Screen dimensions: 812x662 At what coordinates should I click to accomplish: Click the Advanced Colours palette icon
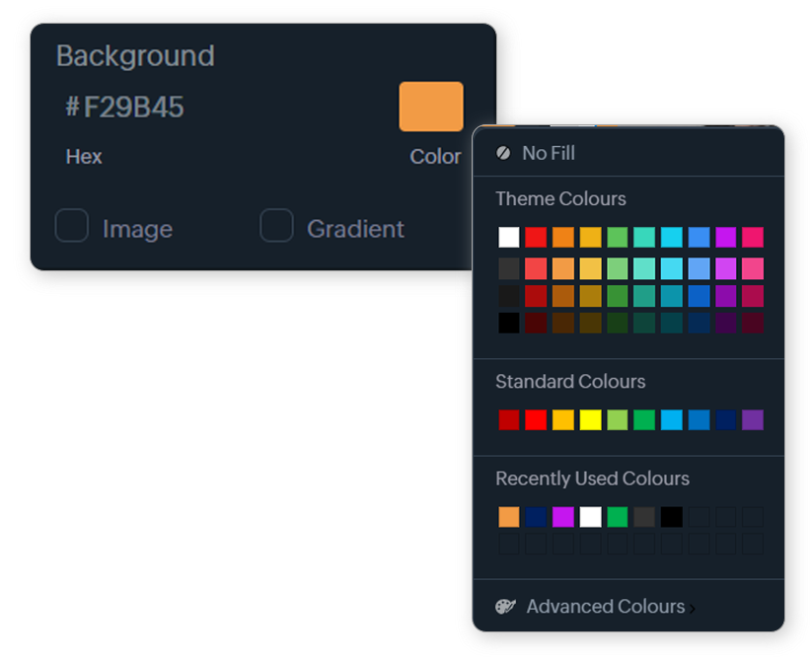(505, 607)
